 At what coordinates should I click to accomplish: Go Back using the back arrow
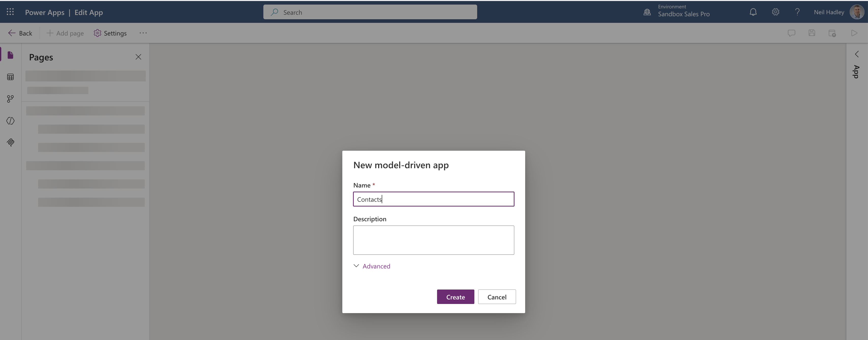pyautogui.click(x=20, y=33)
